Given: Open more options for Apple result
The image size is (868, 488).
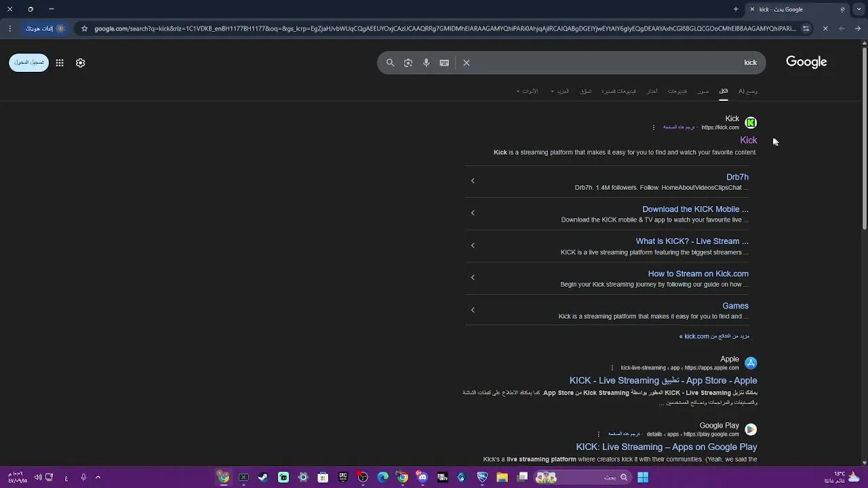Looking at the screenshot, I should (x=612, y=368).
